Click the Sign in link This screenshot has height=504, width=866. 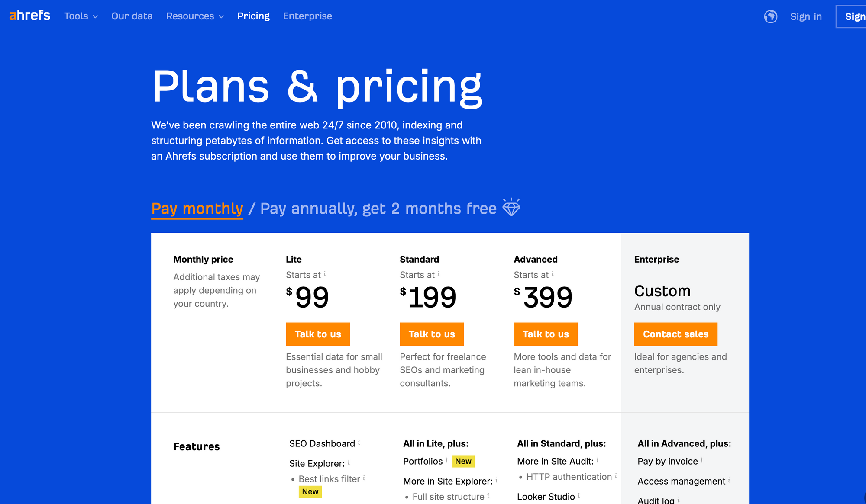(806, 16)
